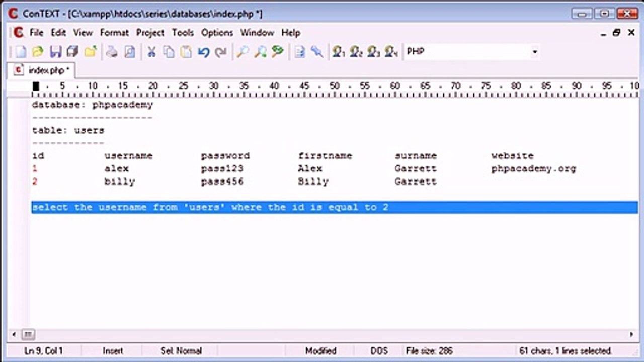
Task: Copy the selected text
Action: 169,51
